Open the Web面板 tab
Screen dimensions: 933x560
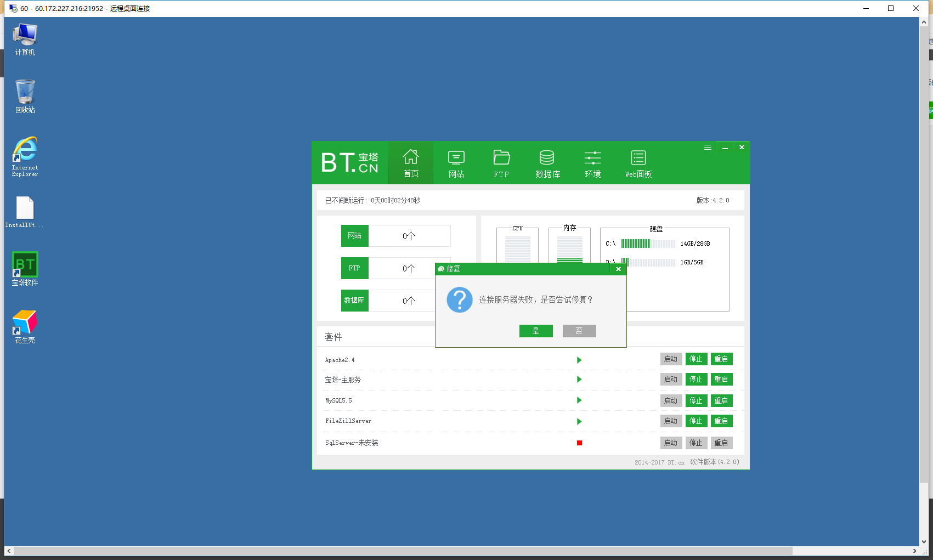coord(638,163)
